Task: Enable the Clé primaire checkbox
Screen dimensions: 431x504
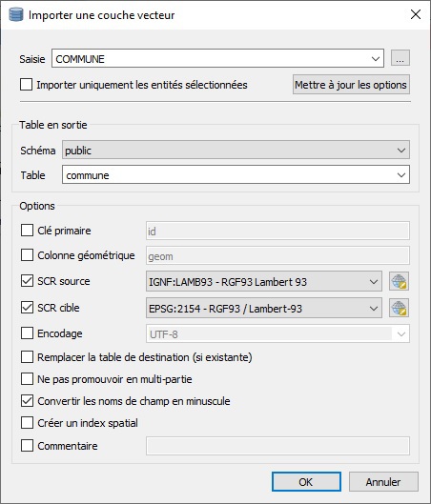Action: point(27,231)
